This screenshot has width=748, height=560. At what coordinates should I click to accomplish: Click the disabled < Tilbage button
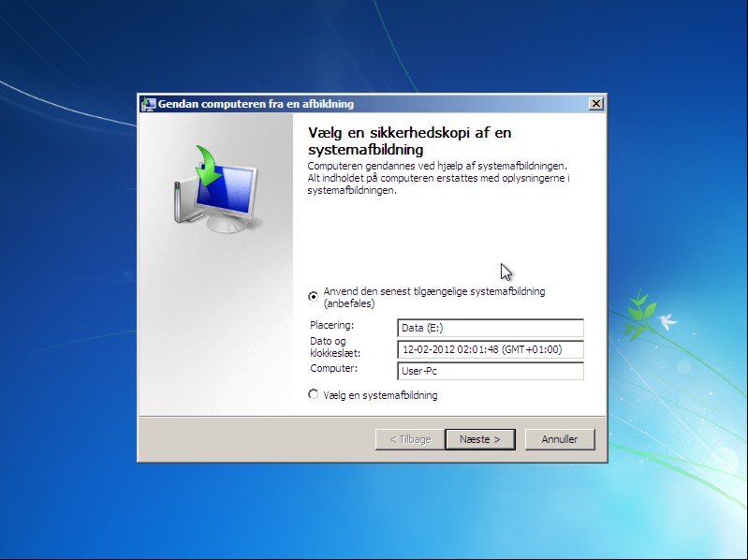coord(410,439)
